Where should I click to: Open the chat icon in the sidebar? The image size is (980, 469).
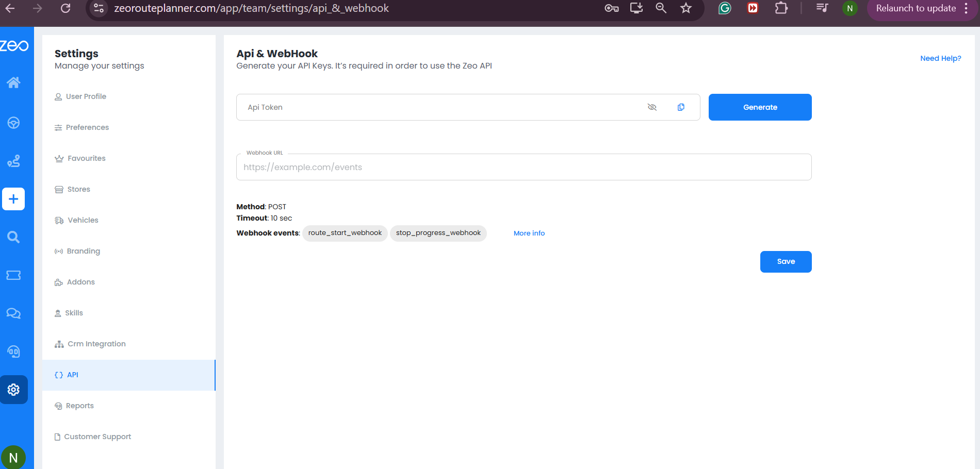click(x=13, y=313)
